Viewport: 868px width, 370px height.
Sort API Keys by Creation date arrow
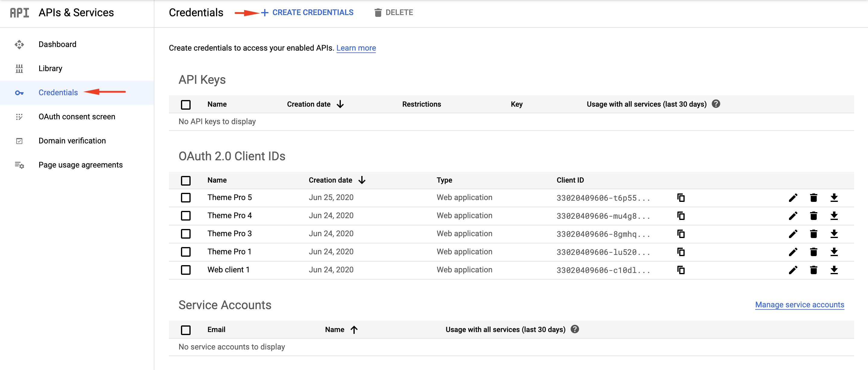(340, 104)
